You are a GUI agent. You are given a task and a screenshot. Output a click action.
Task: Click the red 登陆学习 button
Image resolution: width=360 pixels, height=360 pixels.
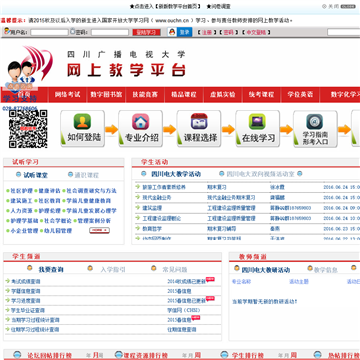coord(146,32)
